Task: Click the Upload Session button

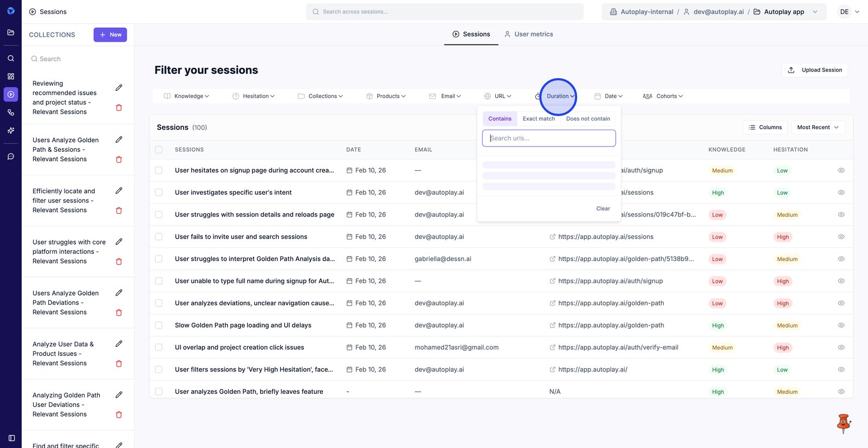Action: point(815,70)
